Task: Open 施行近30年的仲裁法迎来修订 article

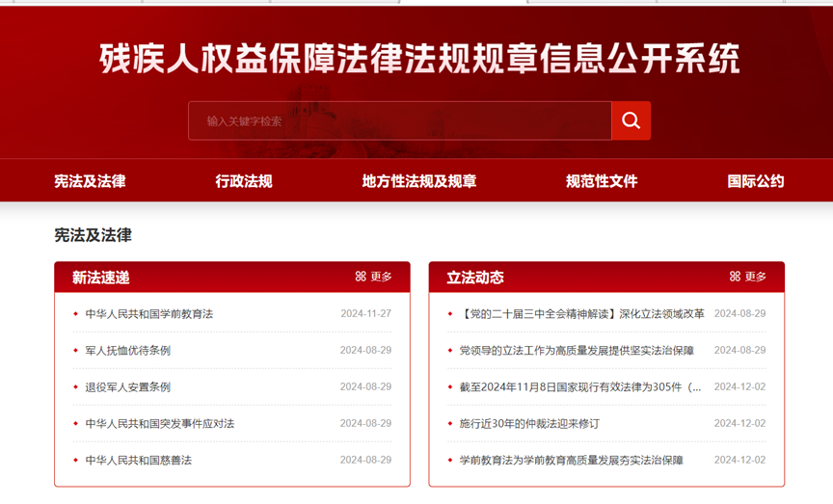Action: tap(529, 424)
